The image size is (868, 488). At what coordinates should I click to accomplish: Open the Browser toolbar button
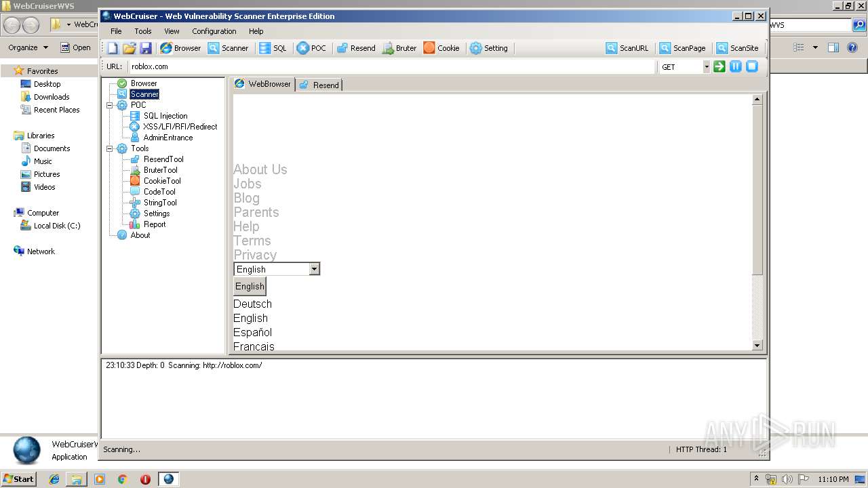[x=180, y=48]
